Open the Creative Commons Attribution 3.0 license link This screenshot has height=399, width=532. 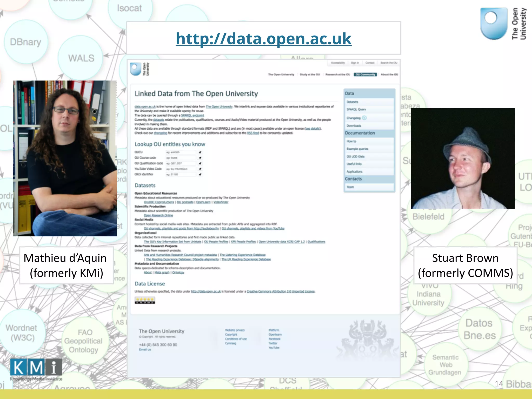pyautogui.click(x=281, y=291)
